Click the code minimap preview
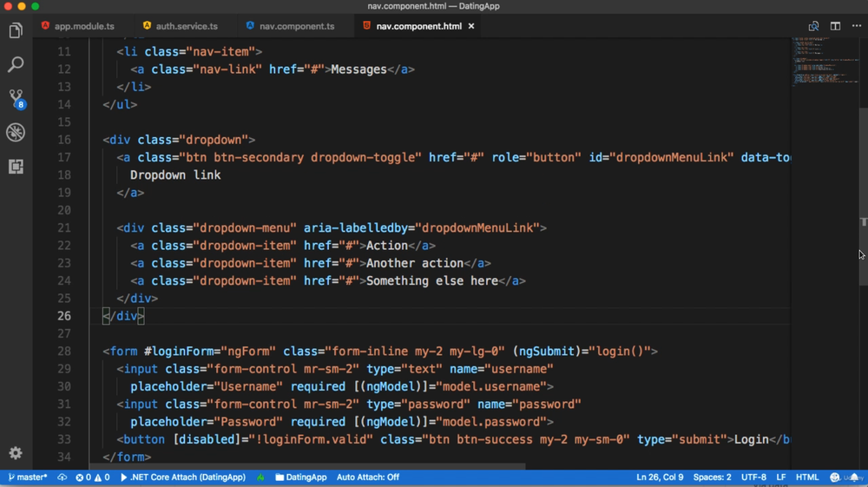Viewport: 868px width, 487px height. 824,65
